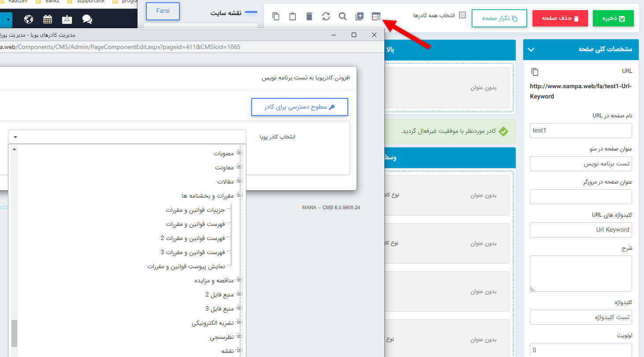The image size is (644, 357).
Task: Click the کلیدواژه های URL field
Action: point(581,230)
